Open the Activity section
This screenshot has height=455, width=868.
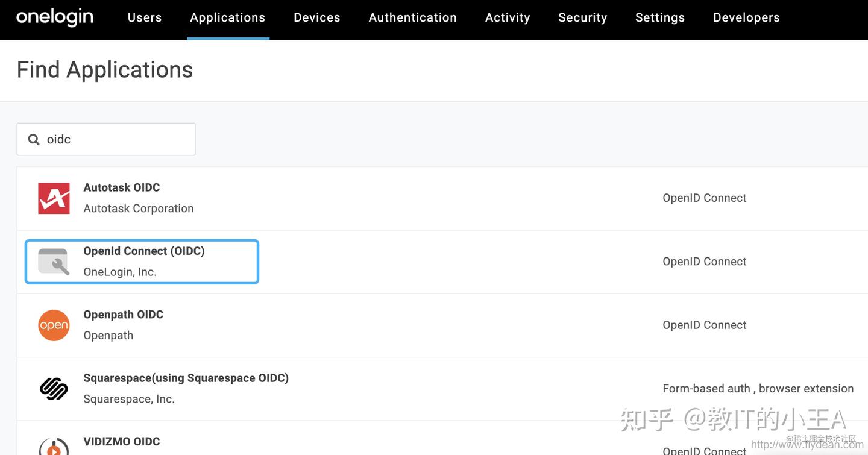508,17
